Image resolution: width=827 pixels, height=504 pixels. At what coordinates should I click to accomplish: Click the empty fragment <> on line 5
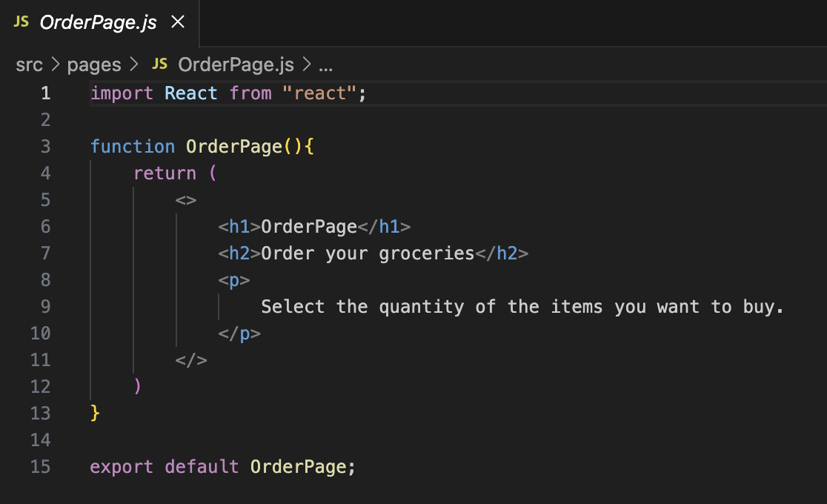185,199
